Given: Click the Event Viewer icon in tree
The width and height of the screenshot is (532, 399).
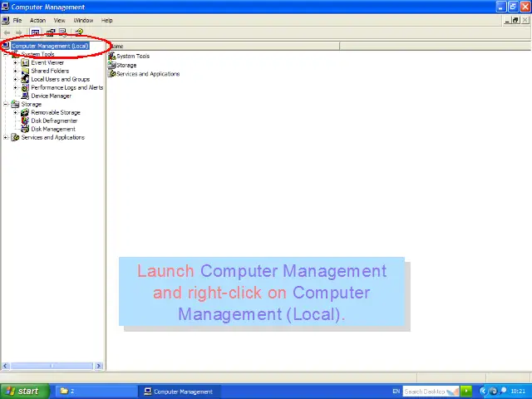Looking at the screenshot, I should pyautogui.click(x=25, y=63).
